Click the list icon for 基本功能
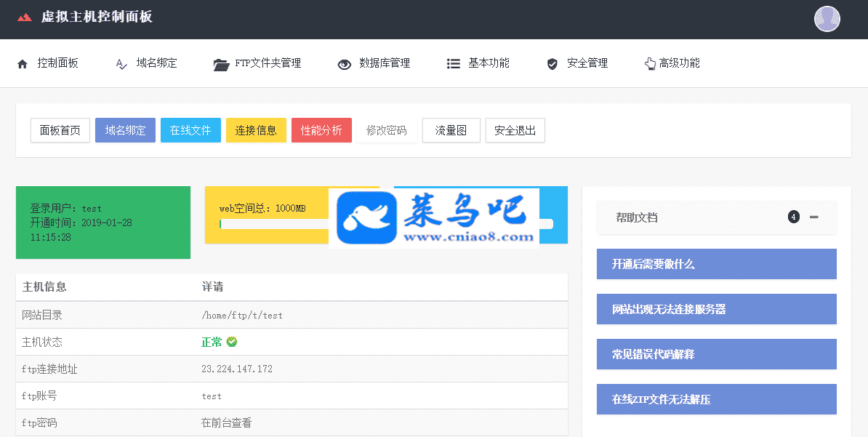 click(454, 64)
